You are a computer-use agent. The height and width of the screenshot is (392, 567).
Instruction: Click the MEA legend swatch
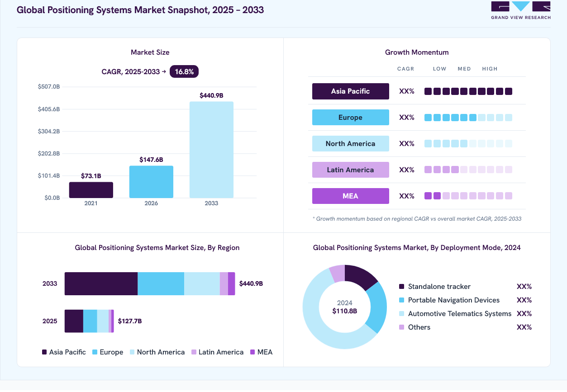[x=253, y=352]
